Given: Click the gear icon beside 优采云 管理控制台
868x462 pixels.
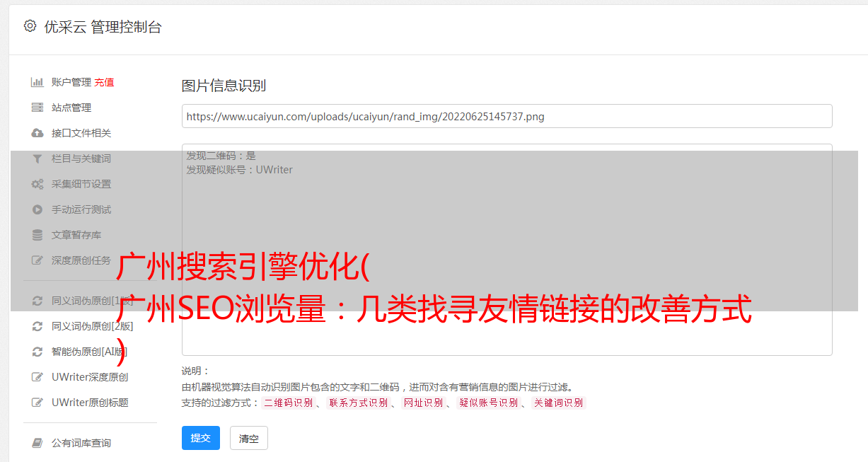Looking at the screenshot, I should (x=30, y=26).
